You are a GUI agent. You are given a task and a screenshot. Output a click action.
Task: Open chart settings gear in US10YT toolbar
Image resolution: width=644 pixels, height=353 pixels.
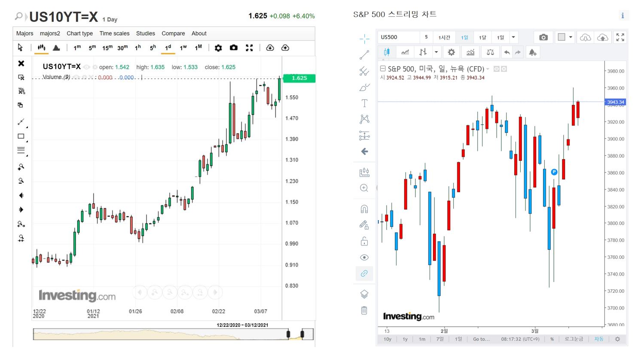click(218, 48)
